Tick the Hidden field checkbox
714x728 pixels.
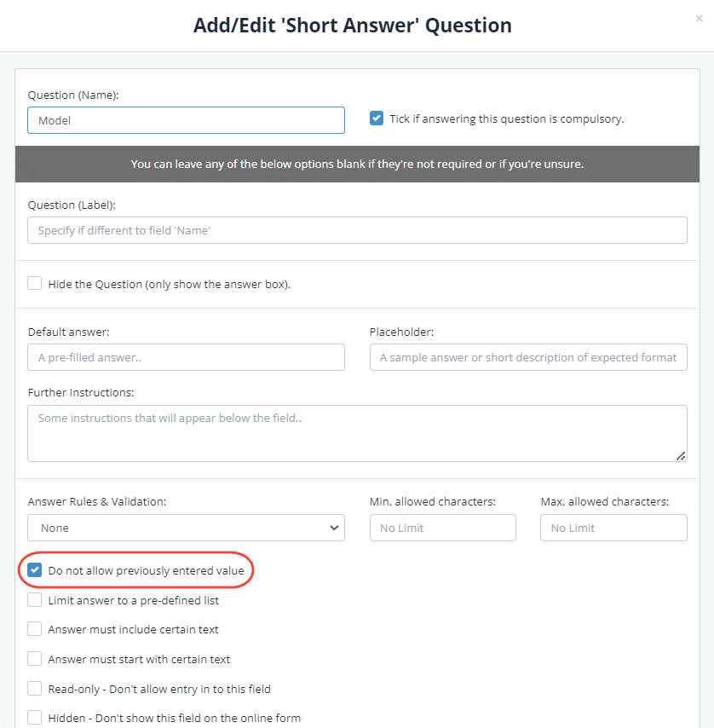[35, 718]
